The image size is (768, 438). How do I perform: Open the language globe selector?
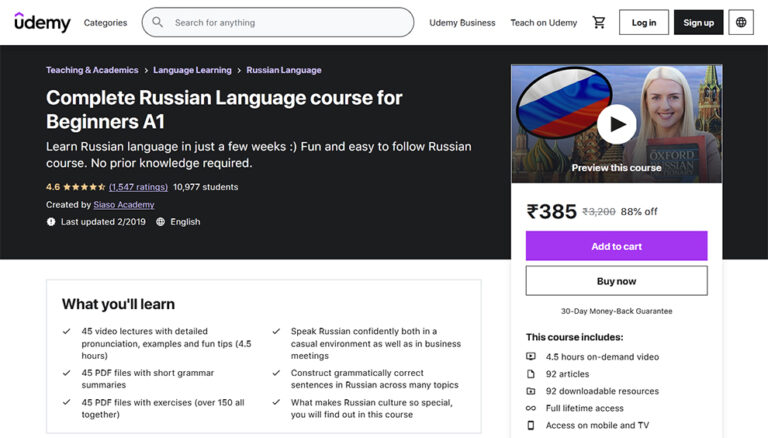(741, 22)
